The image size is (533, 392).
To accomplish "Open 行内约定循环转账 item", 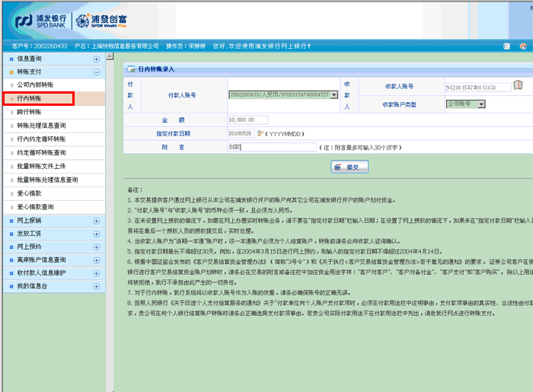I will (41, 139).
